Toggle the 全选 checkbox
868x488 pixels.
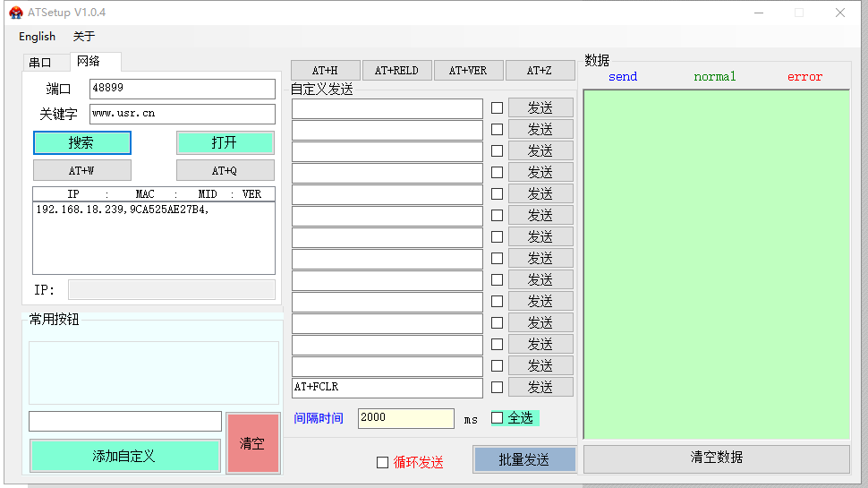click(x=498, y=418)
